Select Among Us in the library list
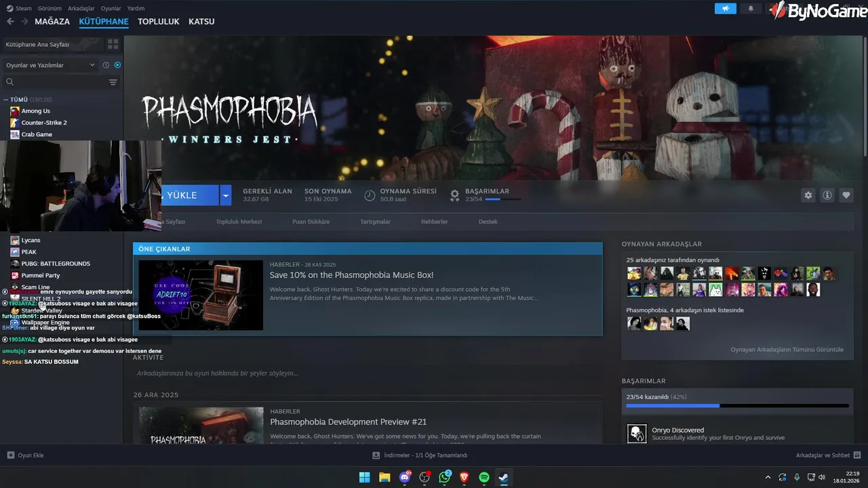 coord(36,111)
